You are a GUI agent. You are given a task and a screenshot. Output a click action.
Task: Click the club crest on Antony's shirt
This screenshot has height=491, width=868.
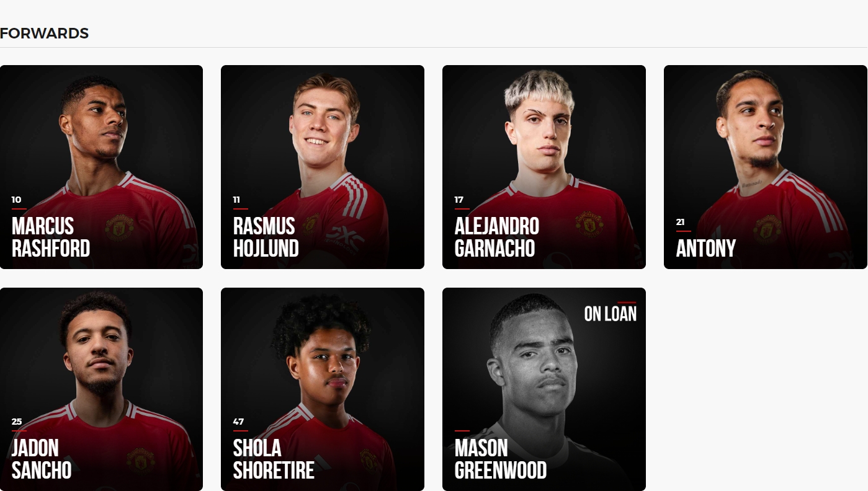click(767, 228)
